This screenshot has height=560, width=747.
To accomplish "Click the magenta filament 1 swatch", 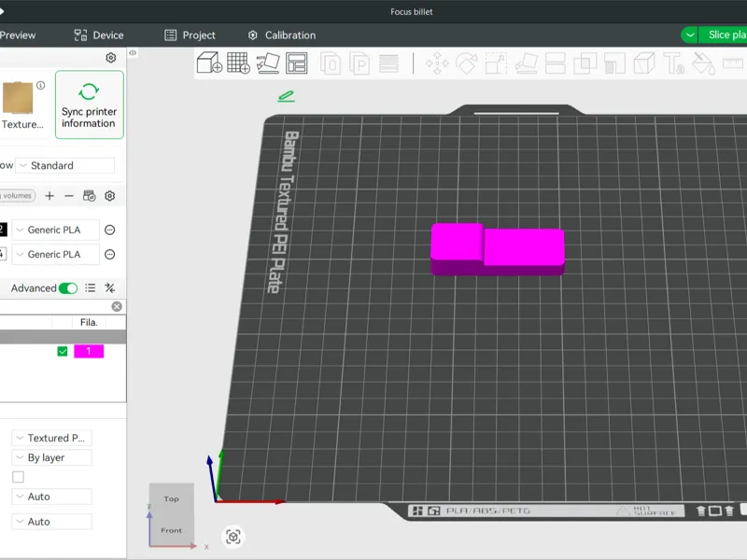I will click(89, 352).
